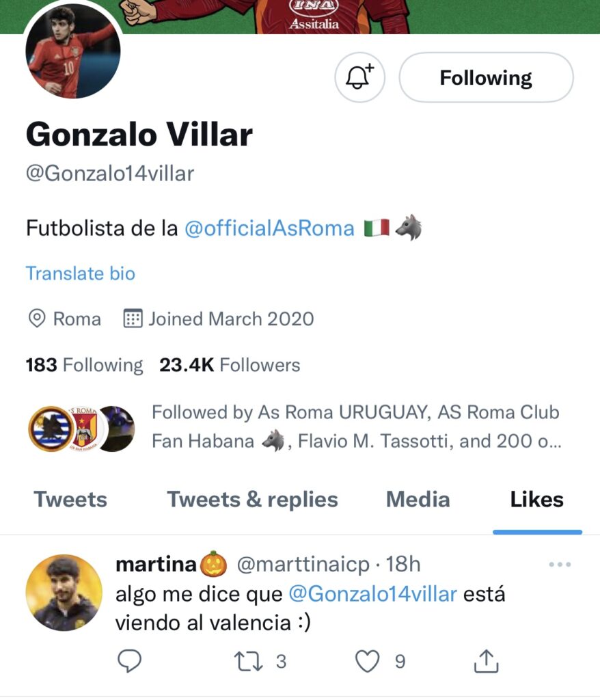Click the Following button
600x700 pixels.
coord(485,78)
